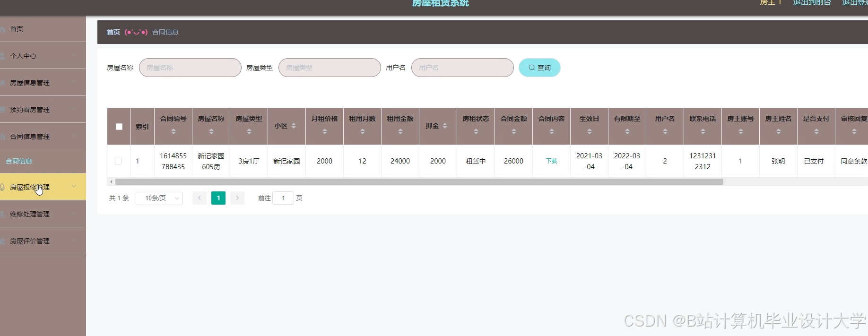This screenshot has width=868, height=336.
Task: Sort by 合同金额 column arrows
Action: point(514,132)
